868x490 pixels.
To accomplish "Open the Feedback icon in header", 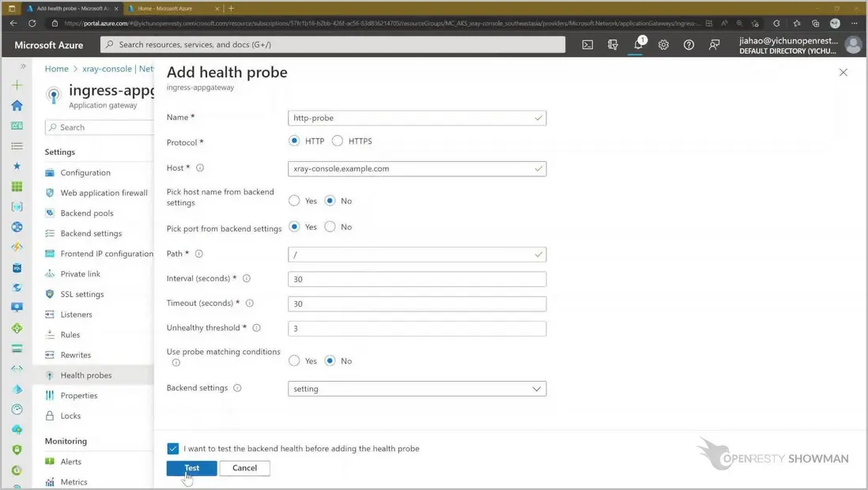I will 714,45.
